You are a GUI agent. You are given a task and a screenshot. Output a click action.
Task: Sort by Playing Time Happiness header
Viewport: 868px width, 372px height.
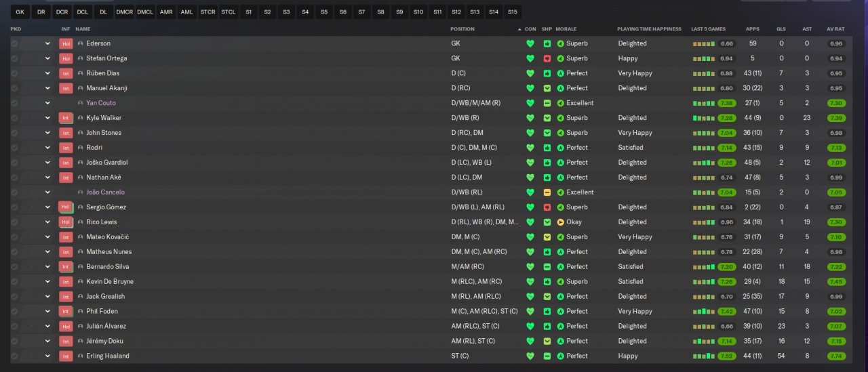(x=649, y=29)
